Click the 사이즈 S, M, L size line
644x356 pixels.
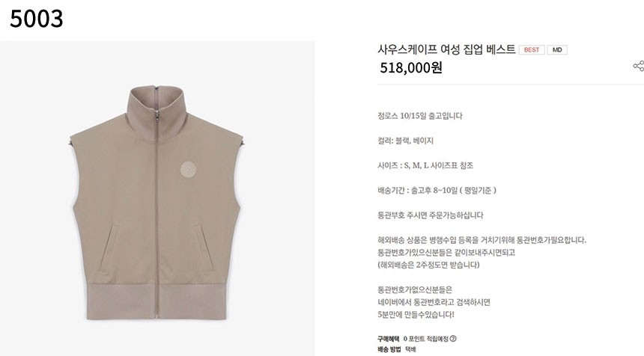[x=425, y=165]
